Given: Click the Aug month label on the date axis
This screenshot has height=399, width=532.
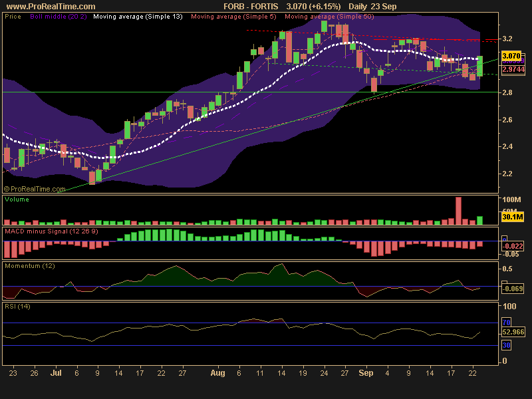Looking at the screenshot, I should pyautogui.click(x=217, y=373).
